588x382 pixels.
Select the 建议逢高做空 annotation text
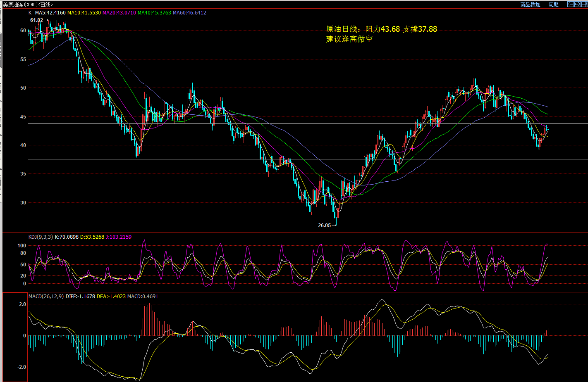point(349,39)
